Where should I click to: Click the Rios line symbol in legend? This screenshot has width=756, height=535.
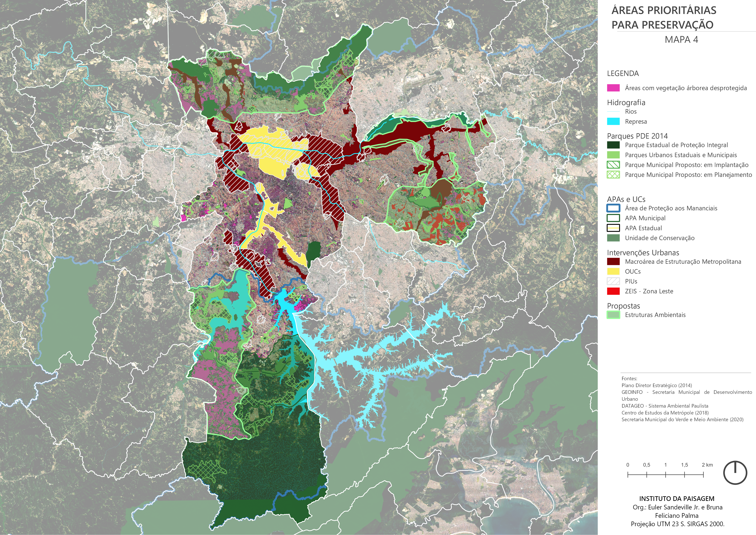point(613,112)
